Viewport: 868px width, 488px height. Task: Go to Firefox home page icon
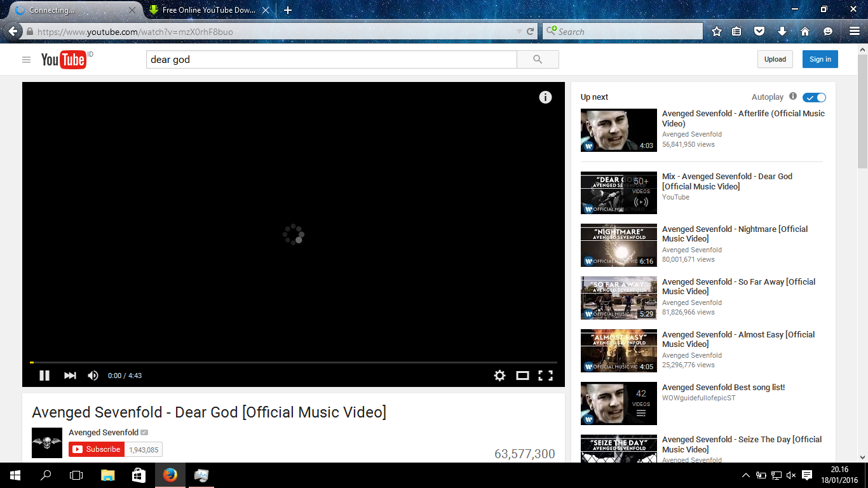(804, 32)
